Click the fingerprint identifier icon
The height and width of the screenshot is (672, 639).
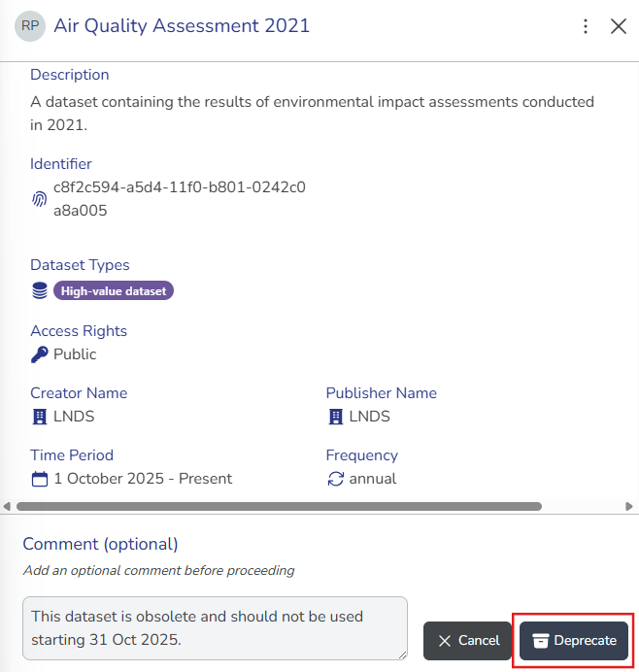pyautogui.click(x=40, y=199)
